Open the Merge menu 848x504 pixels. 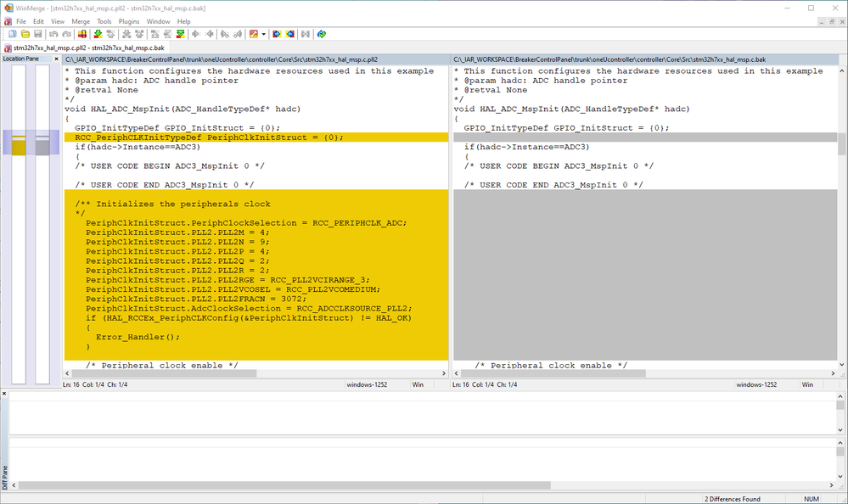coord(81,21)
